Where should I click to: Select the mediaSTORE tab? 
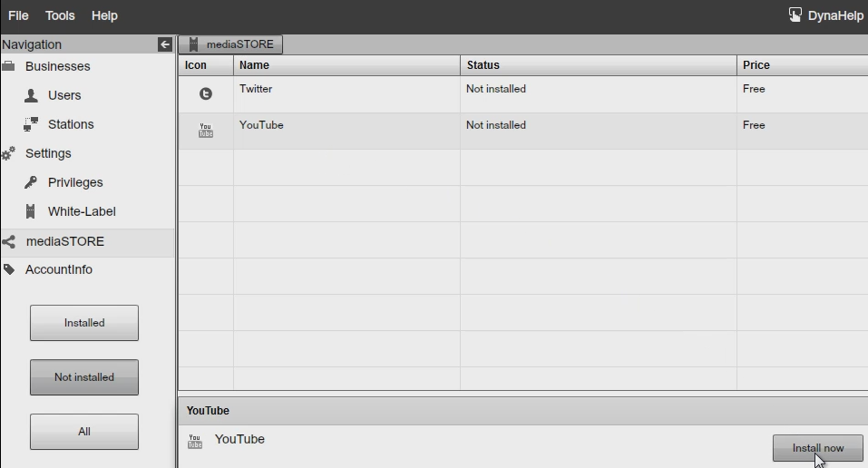click(230, 44)
